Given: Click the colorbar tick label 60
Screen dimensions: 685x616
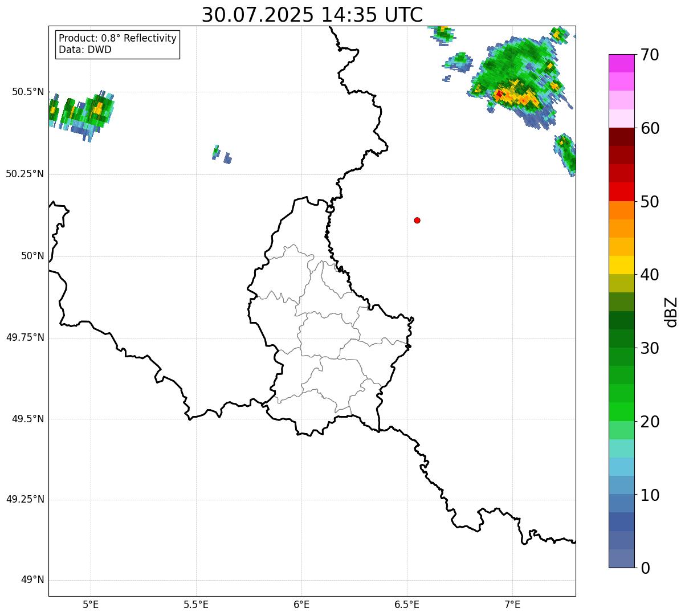Looking at the screenshot, I should 650,128.
